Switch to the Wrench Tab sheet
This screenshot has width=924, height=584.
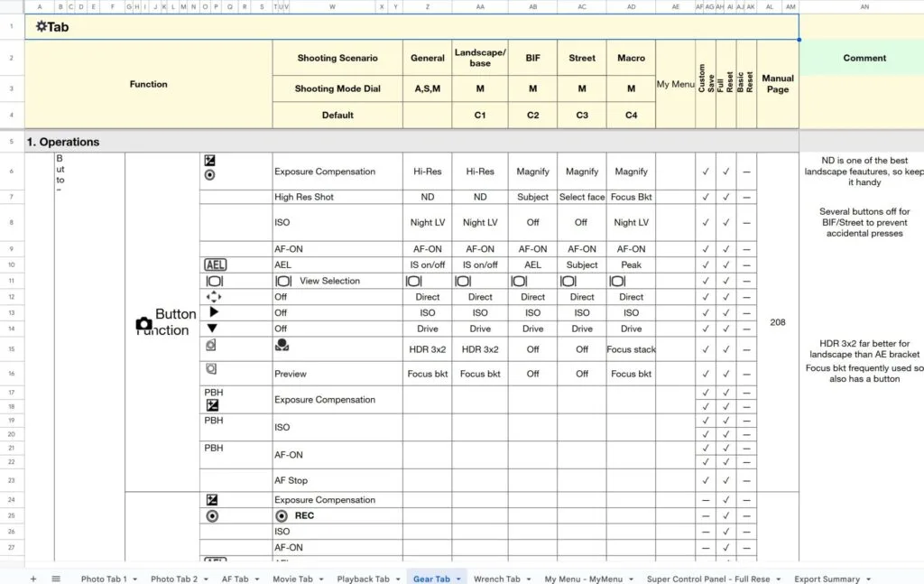[x=497, y=579]
